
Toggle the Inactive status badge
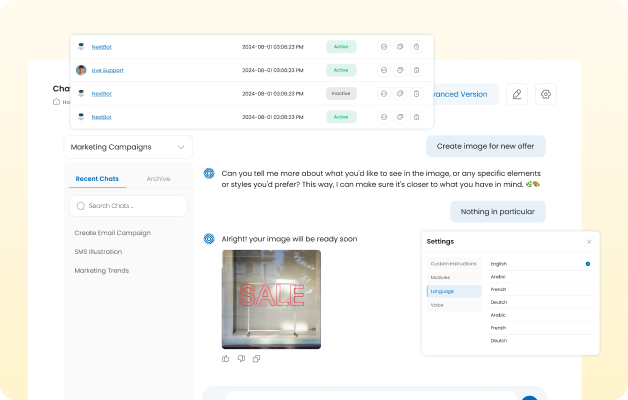(x=341, y=93)
